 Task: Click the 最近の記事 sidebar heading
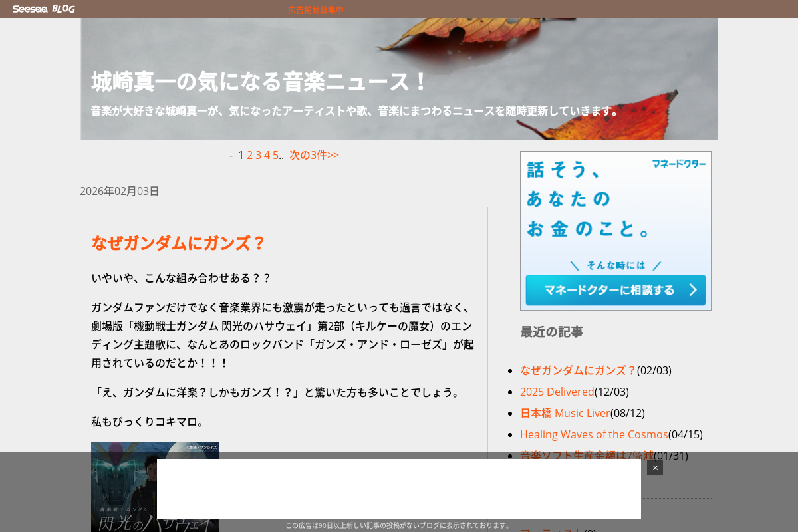tap(552, 332)
